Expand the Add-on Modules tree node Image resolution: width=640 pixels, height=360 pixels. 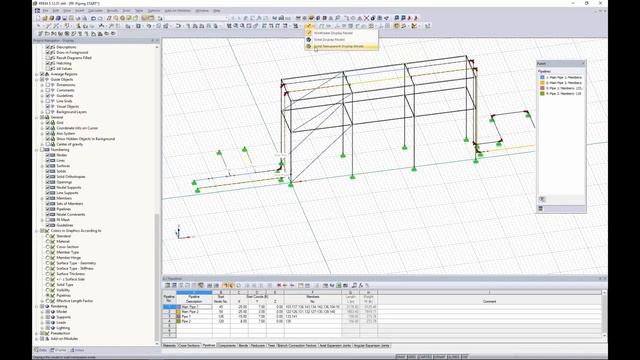[x=37, y=338]
